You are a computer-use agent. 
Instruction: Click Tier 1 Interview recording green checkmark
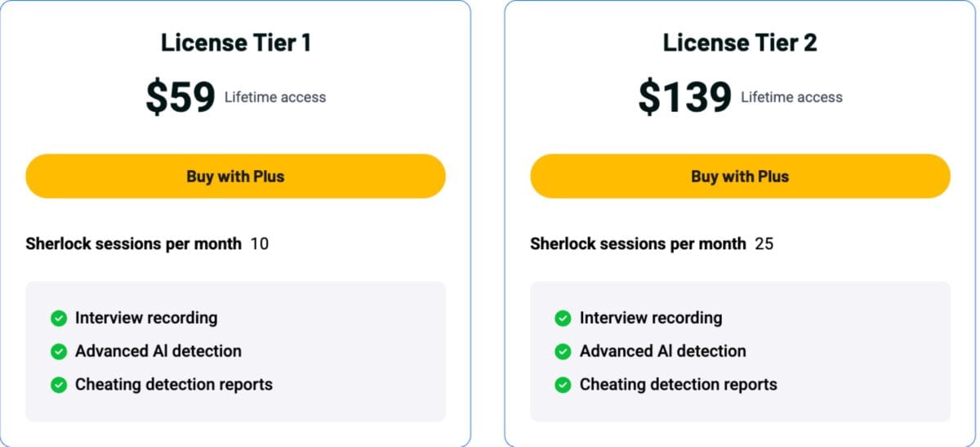59,319
